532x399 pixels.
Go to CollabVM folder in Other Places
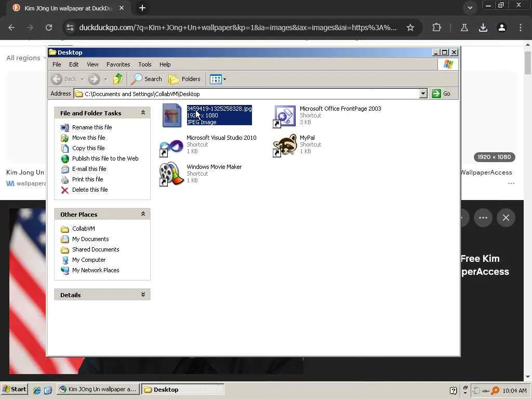[84, 229]
